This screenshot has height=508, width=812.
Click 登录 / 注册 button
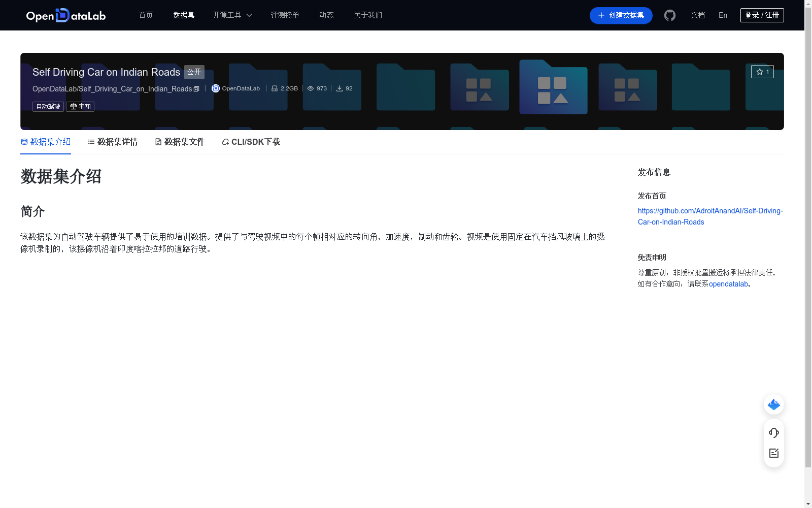tap(762, 15)
